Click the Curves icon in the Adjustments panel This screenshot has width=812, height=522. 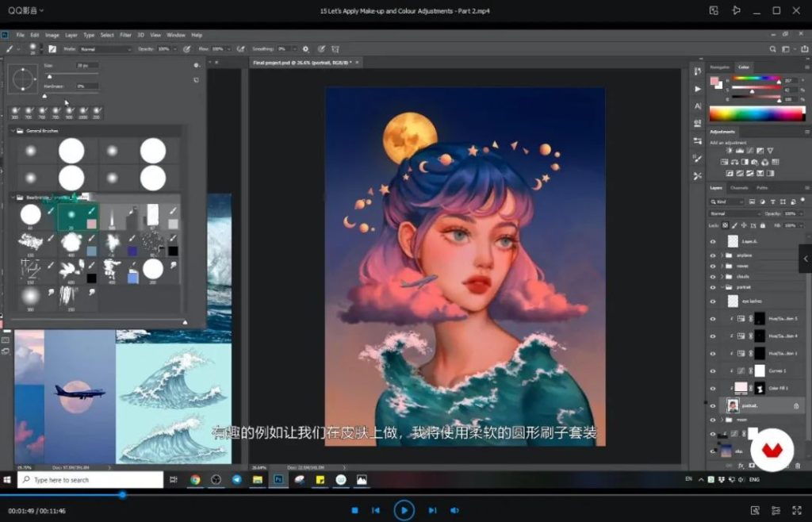click(750, 149)
